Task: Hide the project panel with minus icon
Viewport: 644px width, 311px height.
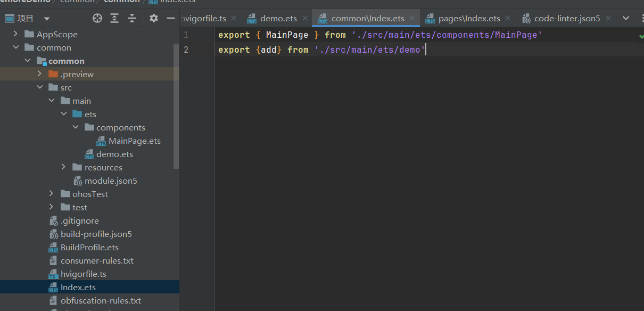Action: click(171, 19)
